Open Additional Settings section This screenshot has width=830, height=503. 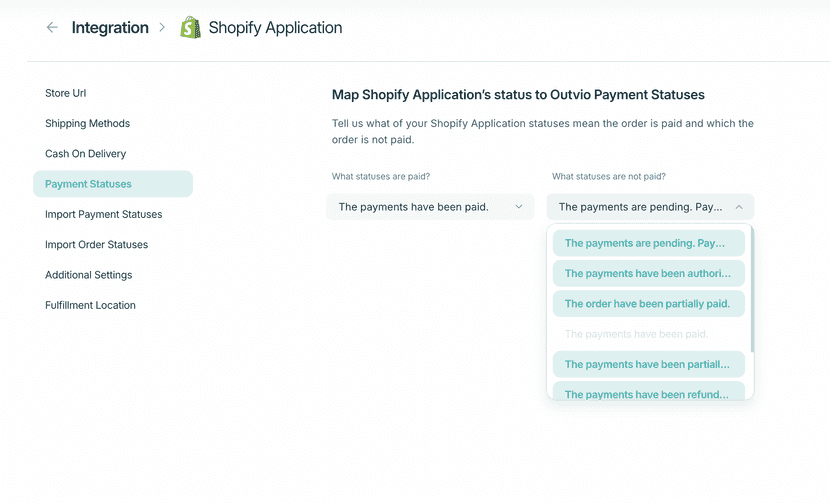88,275
